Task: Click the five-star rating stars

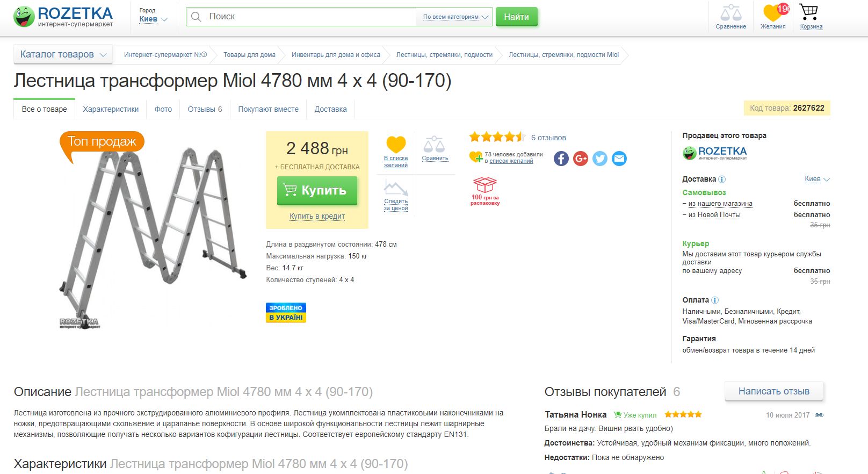Action: (497, 137)
